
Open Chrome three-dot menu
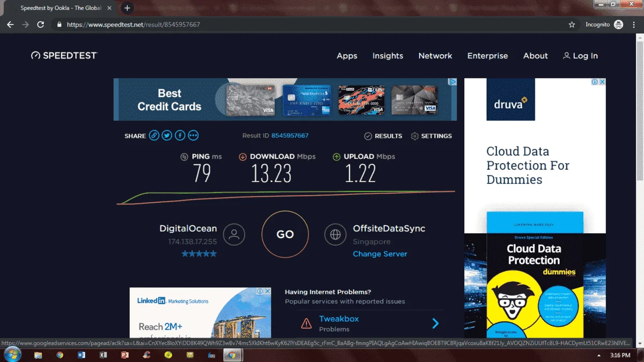[633, 25]
